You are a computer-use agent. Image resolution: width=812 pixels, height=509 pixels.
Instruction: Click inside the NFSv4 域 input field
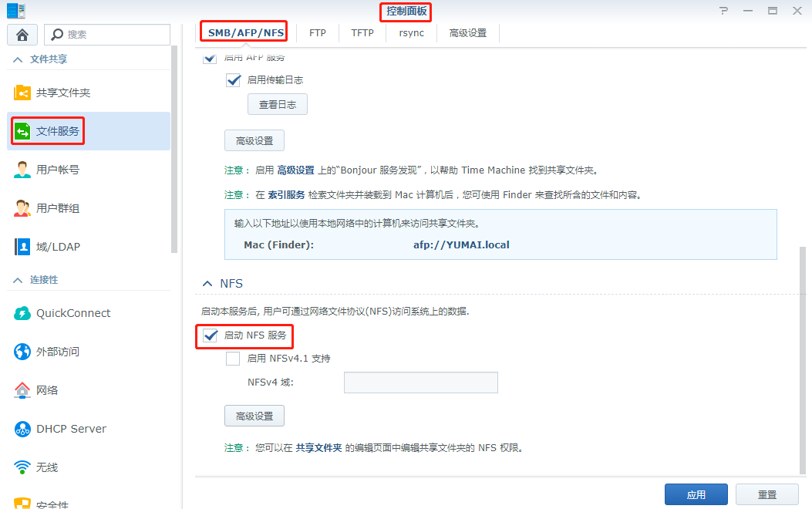(420, 382)
